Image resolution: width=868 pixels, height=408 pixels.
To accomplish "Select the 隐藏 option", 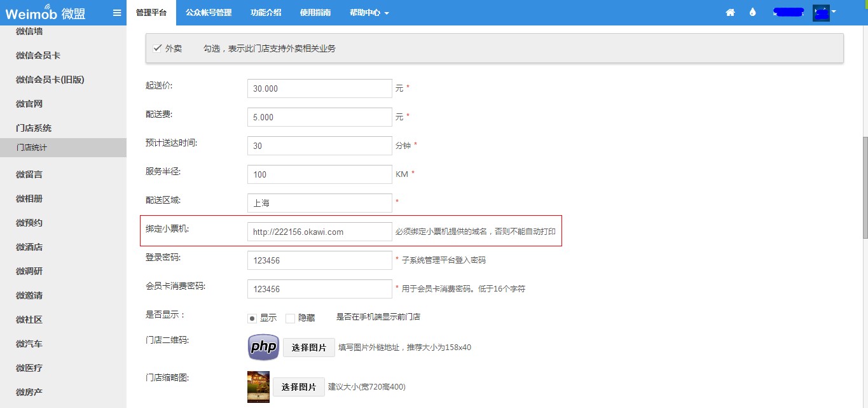I will tap(291, 318).
